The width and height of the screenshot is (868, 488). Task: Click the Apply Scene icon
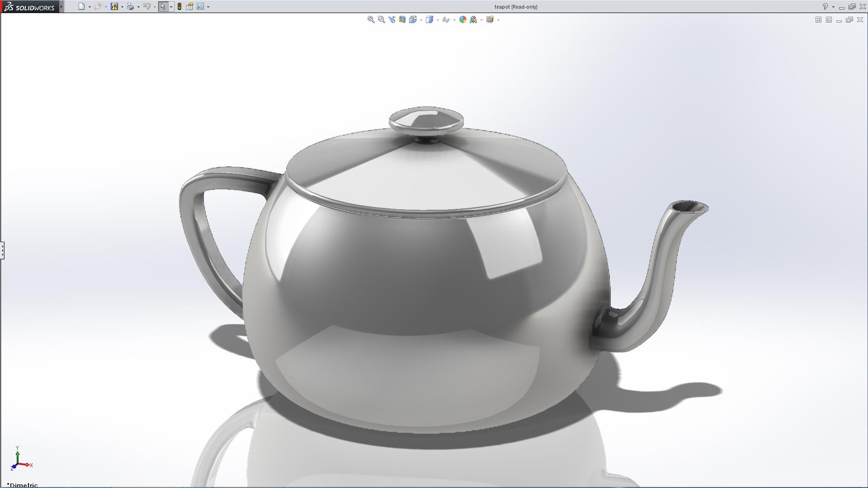473,19
